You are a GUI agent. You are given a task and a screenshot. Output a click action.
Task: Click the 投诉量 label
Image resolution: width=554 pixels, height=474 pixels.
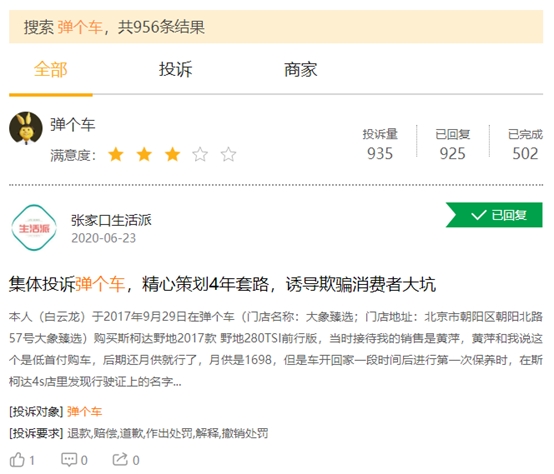[x=380, y=134]
